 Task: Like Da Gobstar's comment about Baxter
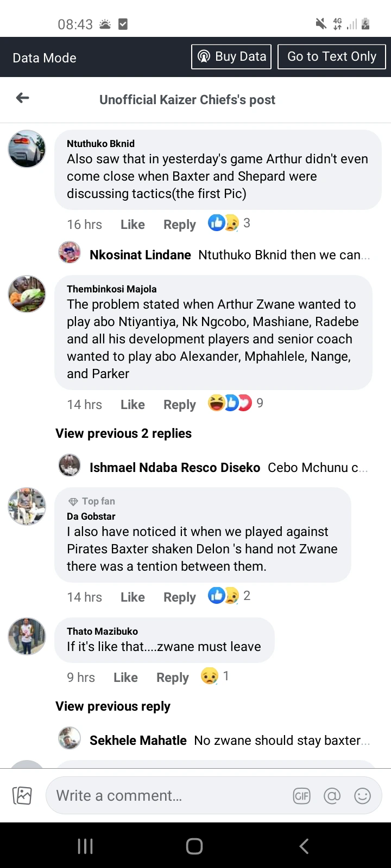[133, 597]
